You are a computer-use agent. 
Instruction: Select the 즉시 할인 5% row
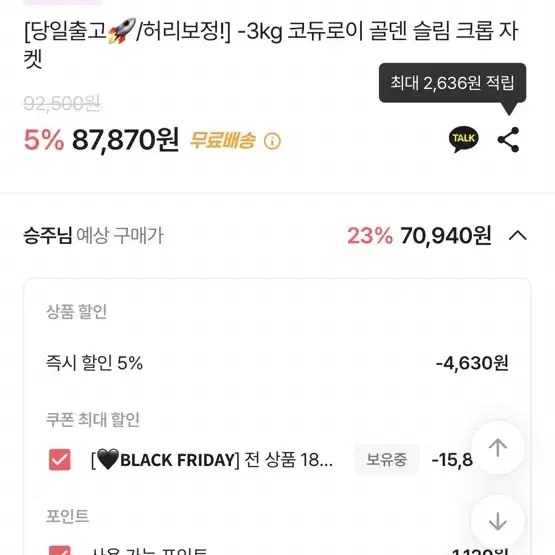click(x=277, y=363)
